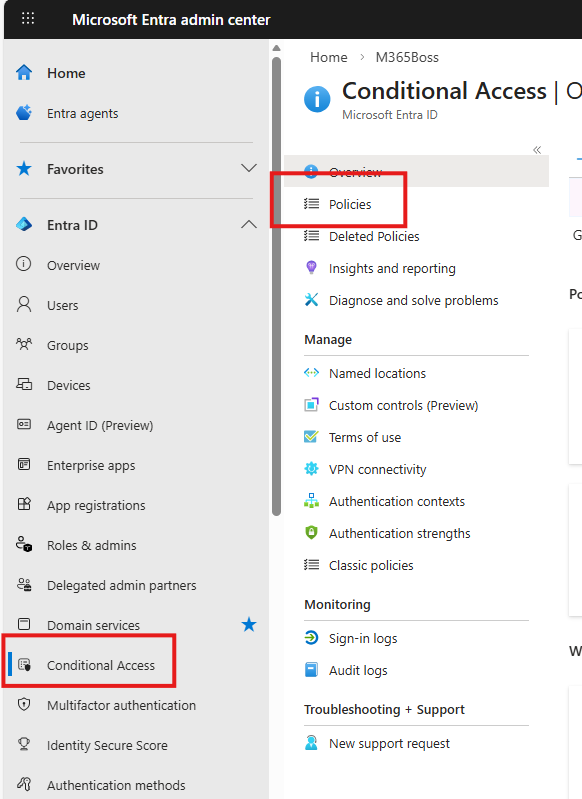Click the Multifactor authentication shield icon
This screenshot has width=582, height=799.
click(24, 705)
